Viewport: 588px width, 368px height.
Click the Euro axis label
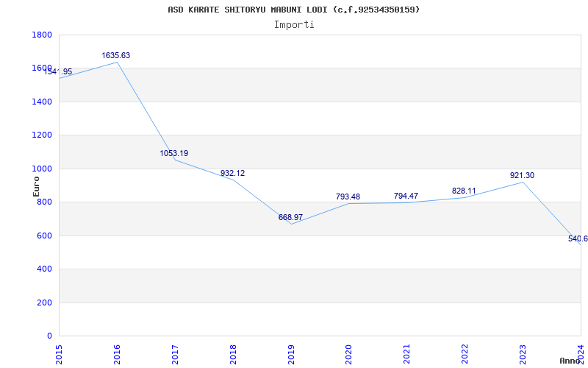click(x=36, y=186)
